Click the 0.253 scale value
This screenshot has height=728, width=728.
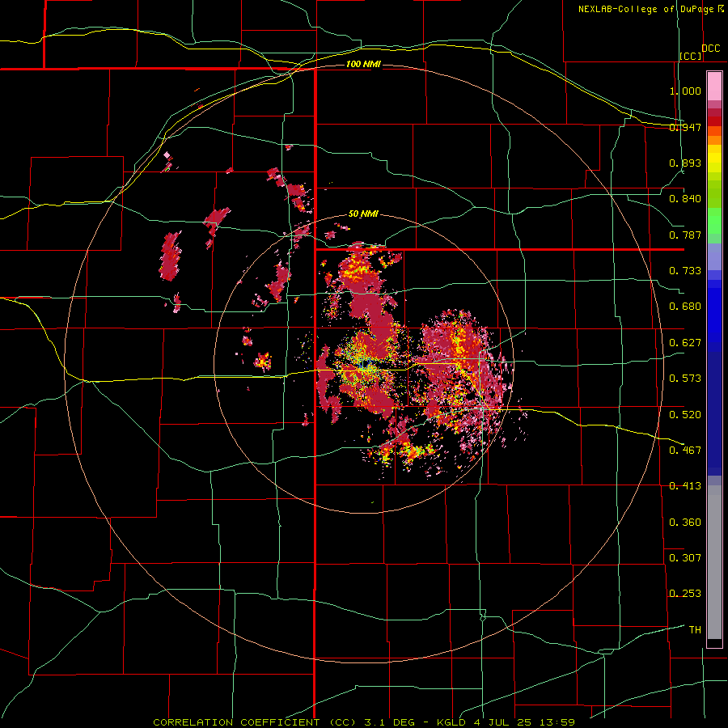pyautogui.click(x=685, y=594)
